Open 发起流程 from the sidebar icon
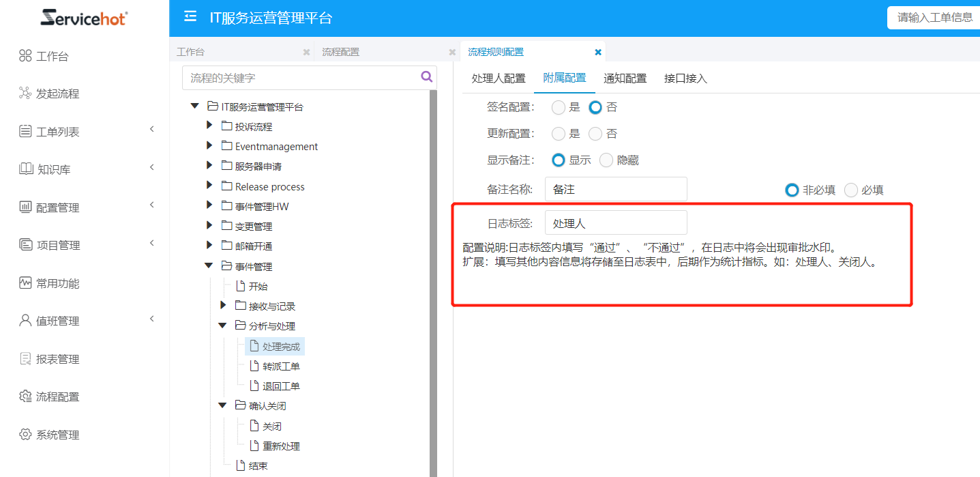980x477 pixels. 25,93
